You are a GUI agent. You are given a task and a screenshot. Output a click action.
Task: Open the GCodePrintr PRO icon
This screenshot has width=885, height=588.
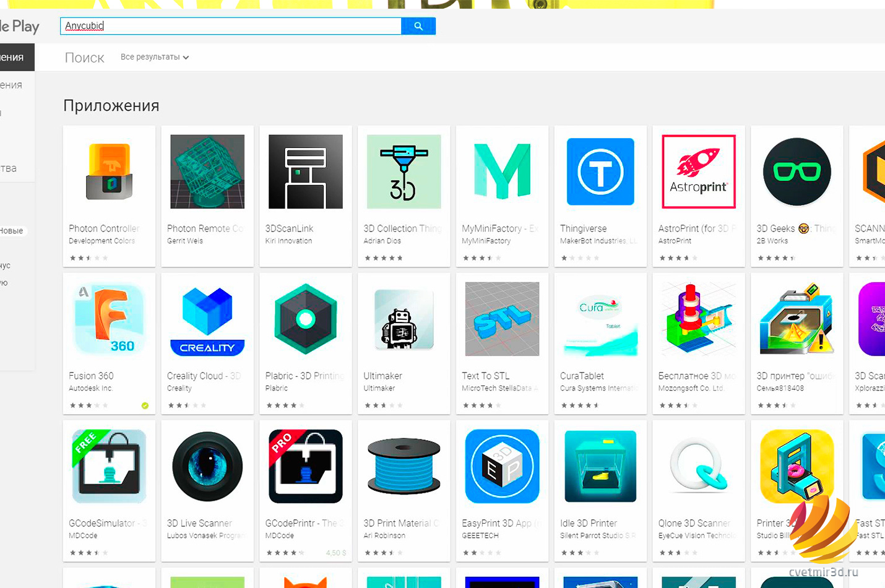coord(306,466)
